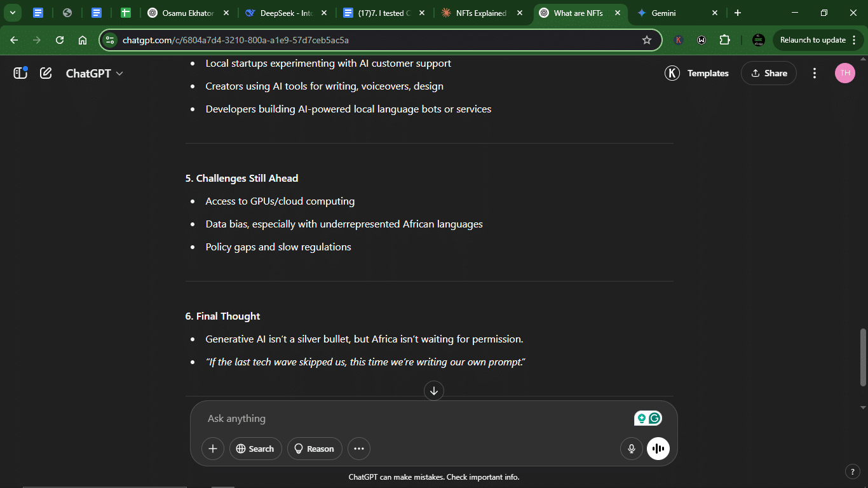This screenshot has width=868, height=488.
Task: Click Relaunch to update button
Action: [813, 40]
